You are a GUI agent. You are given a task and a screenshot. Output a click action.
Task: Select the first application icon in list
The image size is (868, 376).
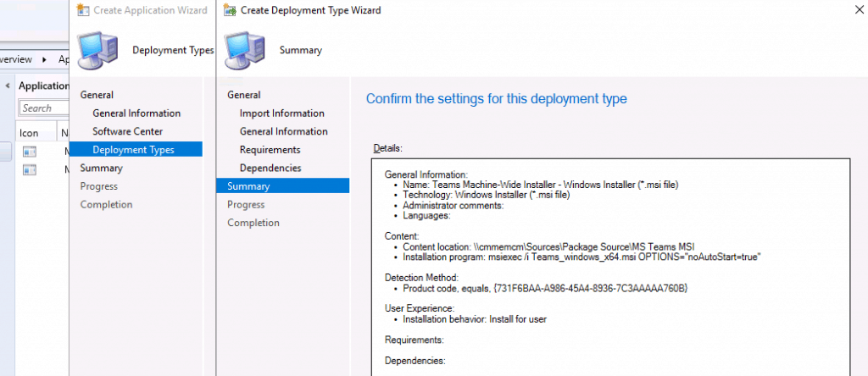pos(30,152)
